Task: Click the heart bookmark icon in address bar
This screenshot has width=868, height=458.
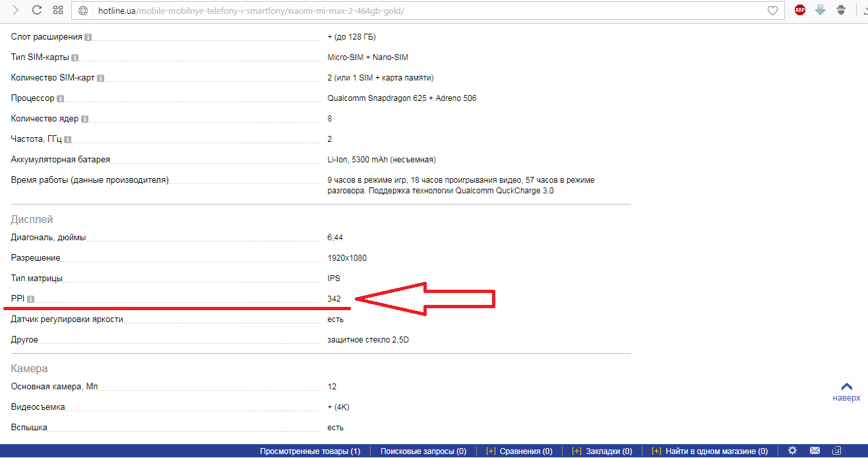Action: pos(773,11)
